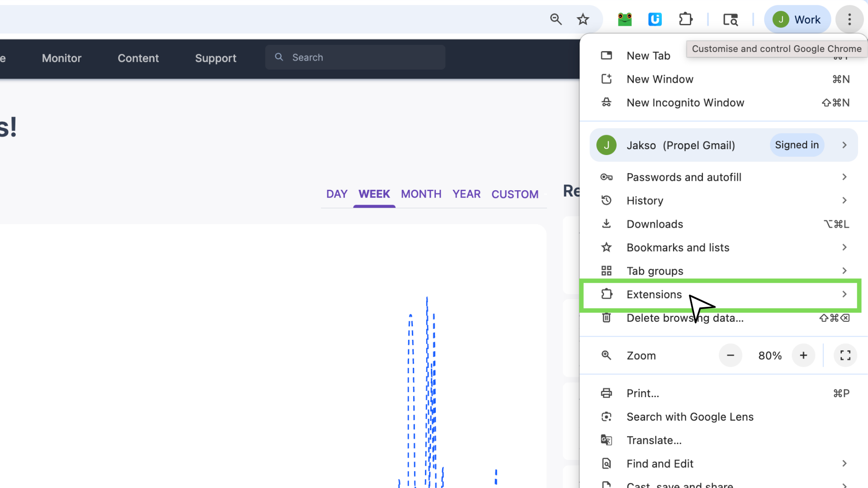Click the bookmark star icon in address bar

tap(583, 19)
